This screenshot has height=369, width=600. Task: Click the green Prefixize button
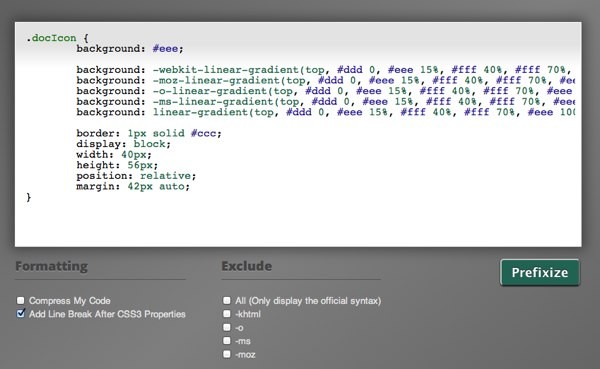(x=540, y=272)
